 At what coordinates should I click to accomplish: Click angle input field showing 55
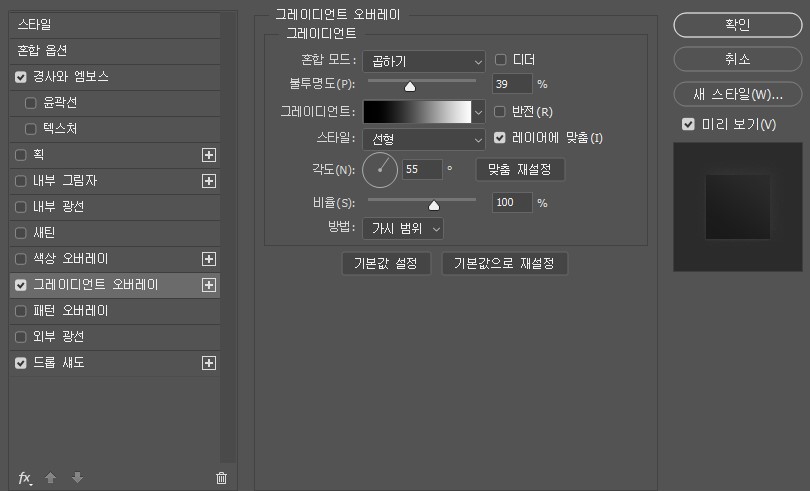click(x=422, y=170)
